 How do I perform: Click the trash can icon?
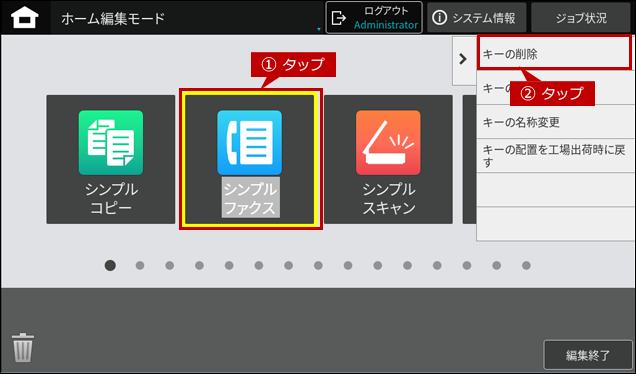[23, 347]
